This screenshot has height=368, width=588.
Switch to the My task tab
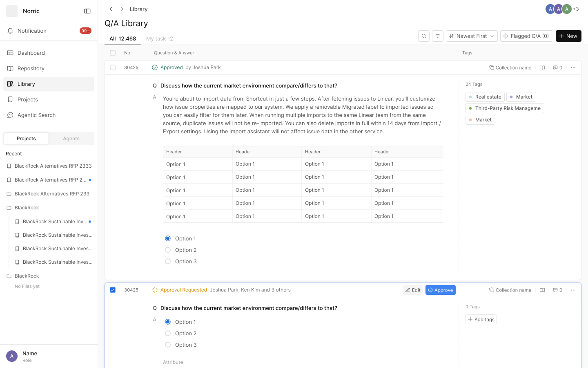tap(160, 38)
